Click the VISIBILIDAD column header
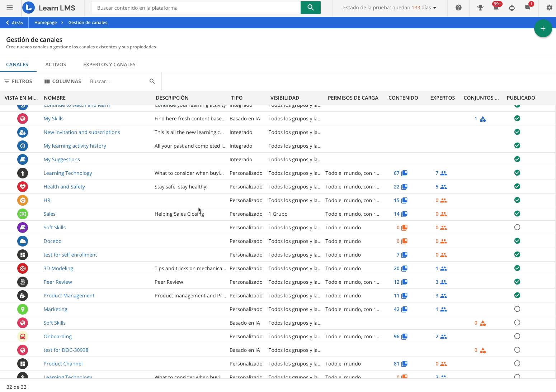The height and width of the screenshot is (392, 556). click(285, 98)
